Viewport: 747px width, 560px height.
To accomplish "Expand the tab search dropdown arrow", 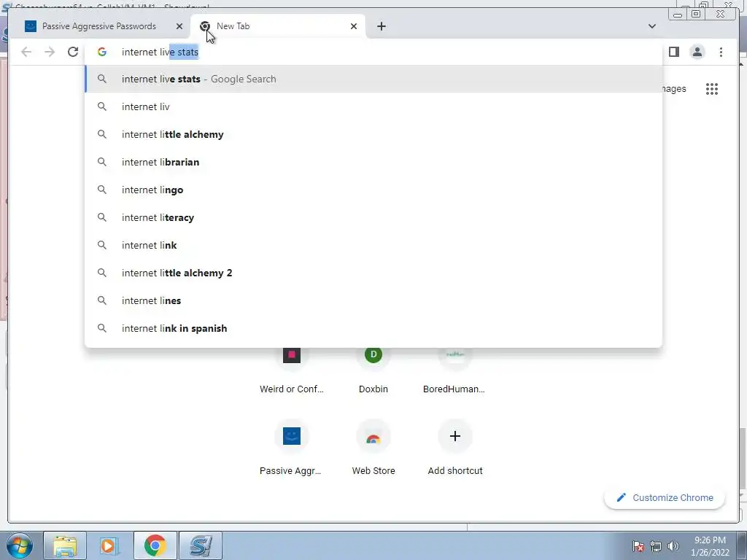I will (651, 26).
